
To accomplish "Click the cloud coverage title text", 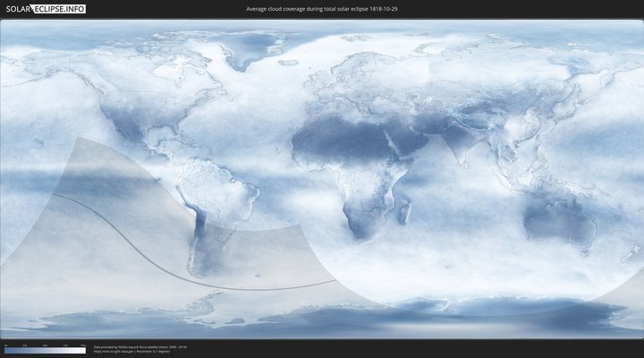I will click(321, 9).
